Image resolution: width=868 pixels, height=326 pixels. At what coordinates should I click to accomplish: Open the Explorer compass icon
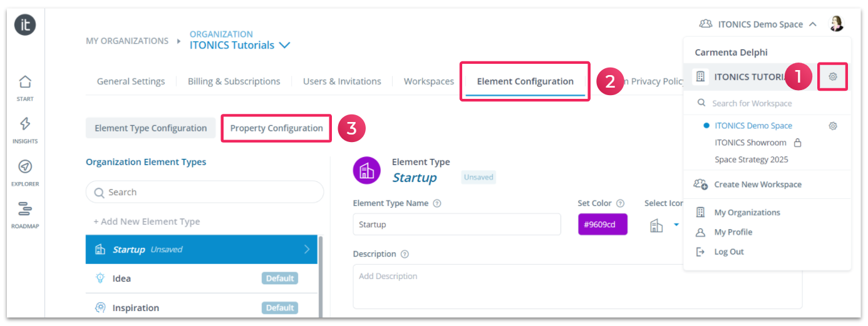click(x=25, y=166)
